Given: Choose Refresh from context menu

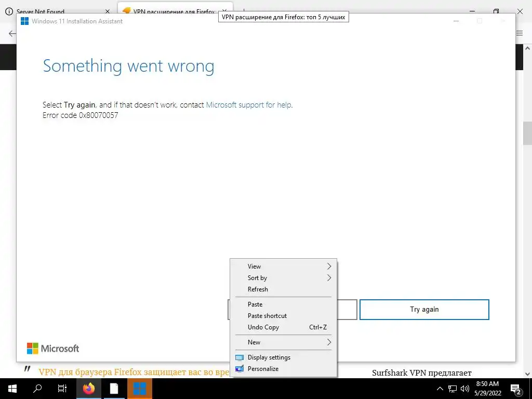Looking at the screenshot, I should [283, 289].
